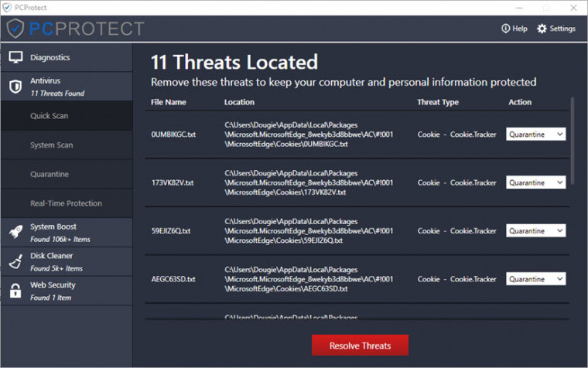Select the 173VK82V.txt file name
The width and height of the screenshot is (588, 368).
[173, 183]
